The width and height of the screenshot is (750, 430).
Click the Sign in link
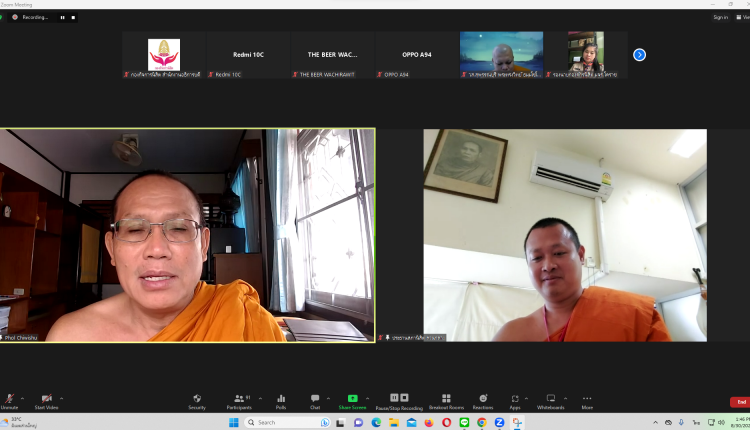coord(720,17)
